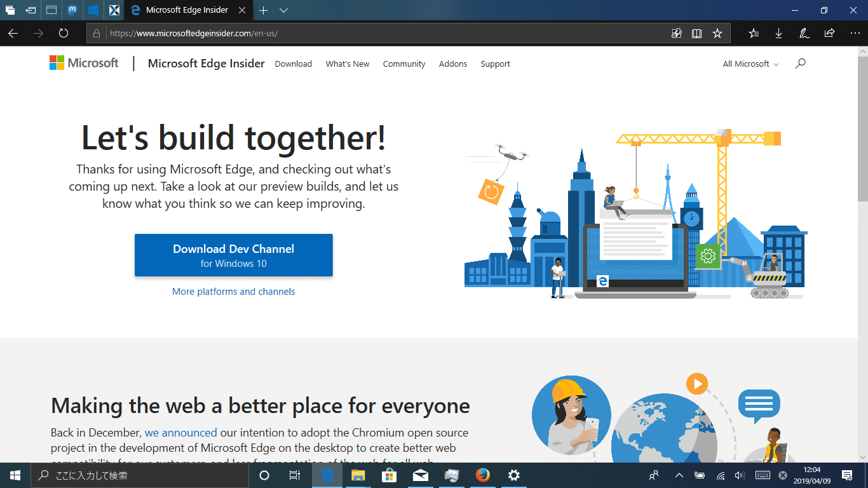Open the volume control
Viewport: 868px width, 488px height.
tap(740, 475)
